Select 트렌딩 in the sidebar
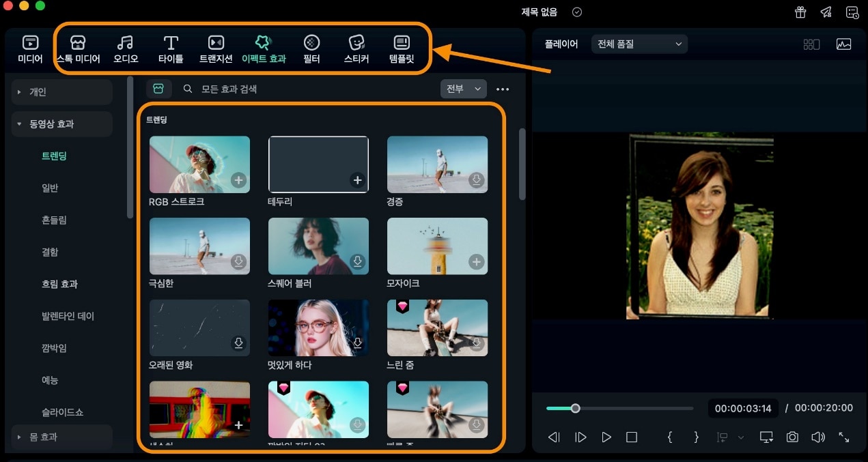This screenshot has height=462, width=868. [54, 156]
